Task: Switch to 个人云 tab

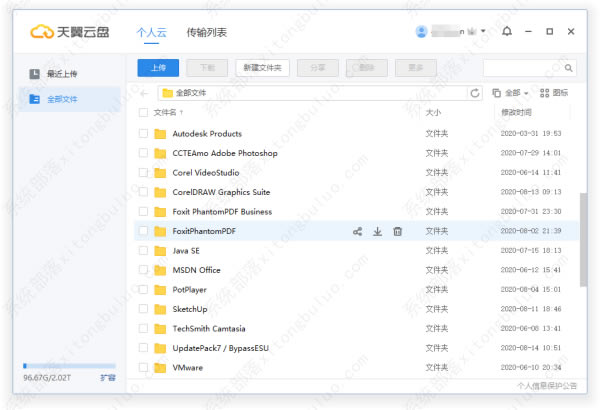Action: pyautogui.click(x=152, y=32)
